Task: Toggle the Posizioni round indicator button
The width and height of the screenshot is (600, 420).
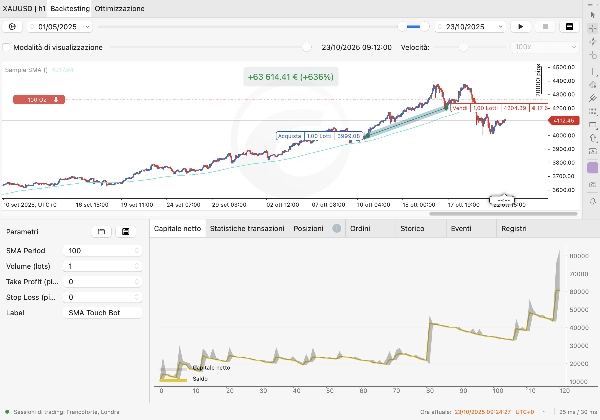Action: click(x=337, y=229)
